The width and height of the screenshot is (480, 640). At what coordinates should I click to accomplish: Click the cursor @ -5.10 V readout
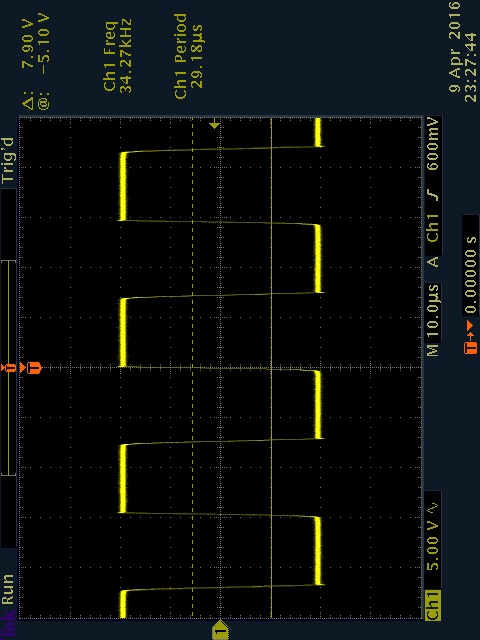(42, 62)
